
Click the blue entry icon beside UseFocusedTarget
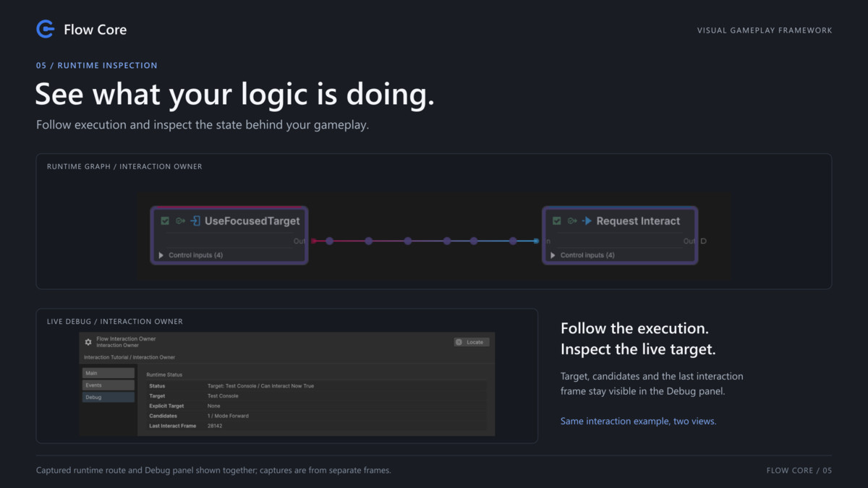195,221
